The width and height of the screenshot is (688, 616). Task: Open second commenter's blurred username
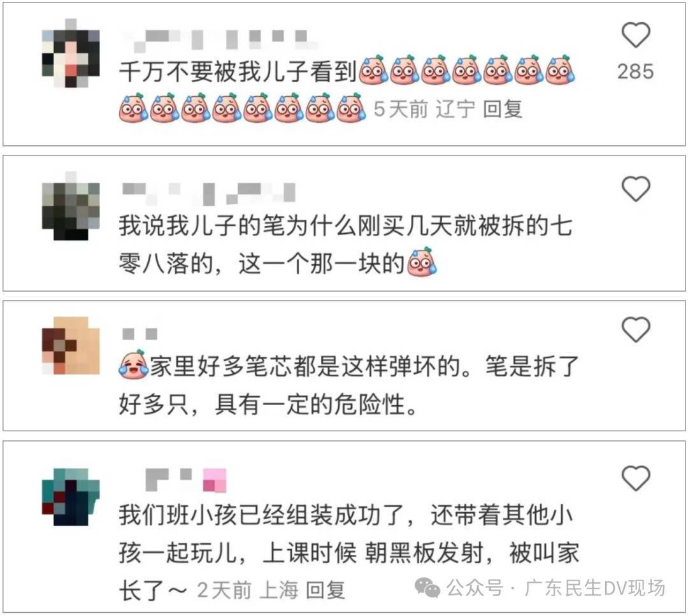pos(208,194)
